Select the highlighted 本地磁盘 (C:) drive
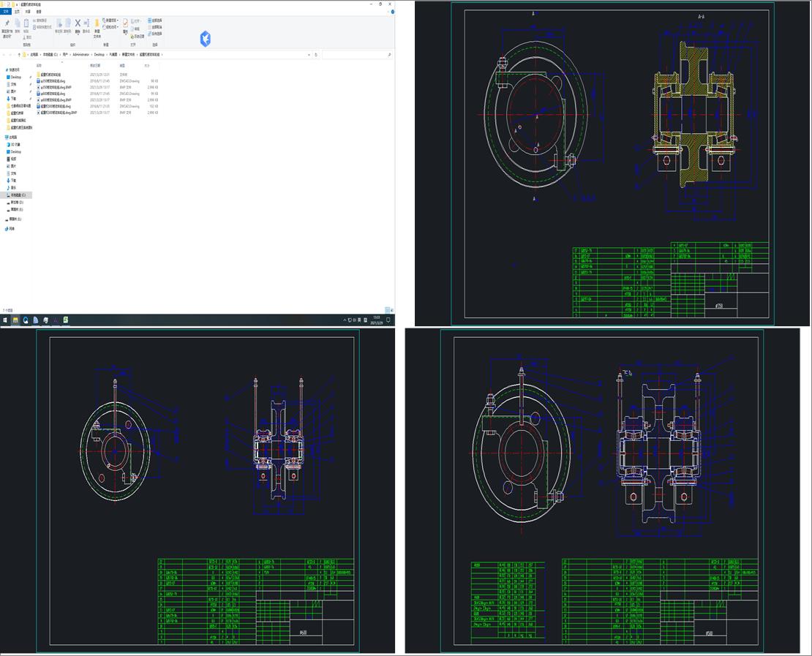 (x=17, y=195)
